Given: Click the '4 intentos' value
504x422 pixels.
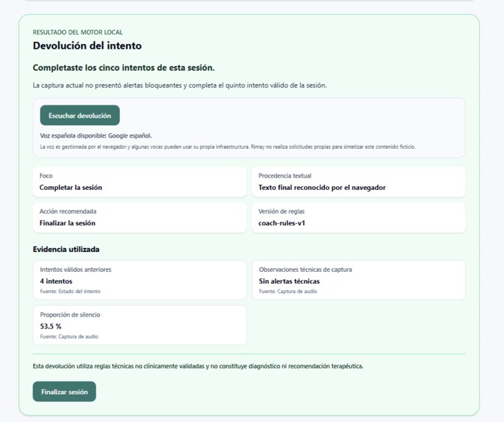Looking at the screenshot, I should click(x=56, y=281).
